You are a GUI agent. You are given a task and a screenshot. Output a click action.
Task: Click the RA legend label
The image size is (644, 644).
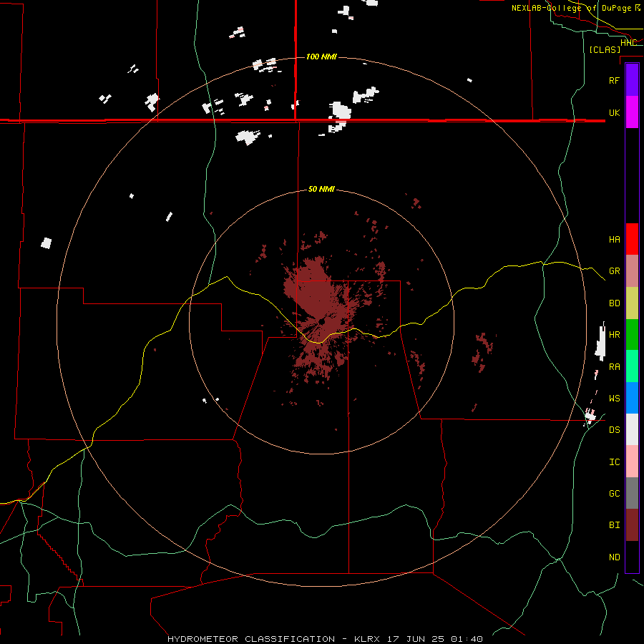[614, 367]
